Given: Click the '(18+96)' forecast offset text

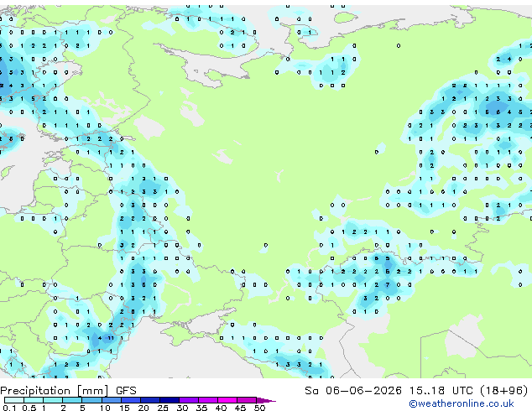Looking at the screenshot, I should 504,391.
